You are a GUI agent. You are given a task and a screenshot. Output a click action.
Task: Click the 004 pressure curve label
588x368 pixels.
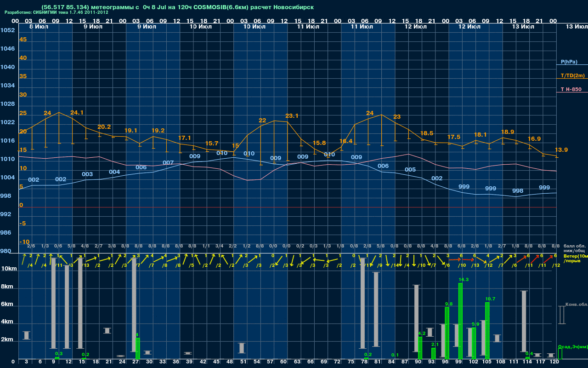(x=114, y=172)
